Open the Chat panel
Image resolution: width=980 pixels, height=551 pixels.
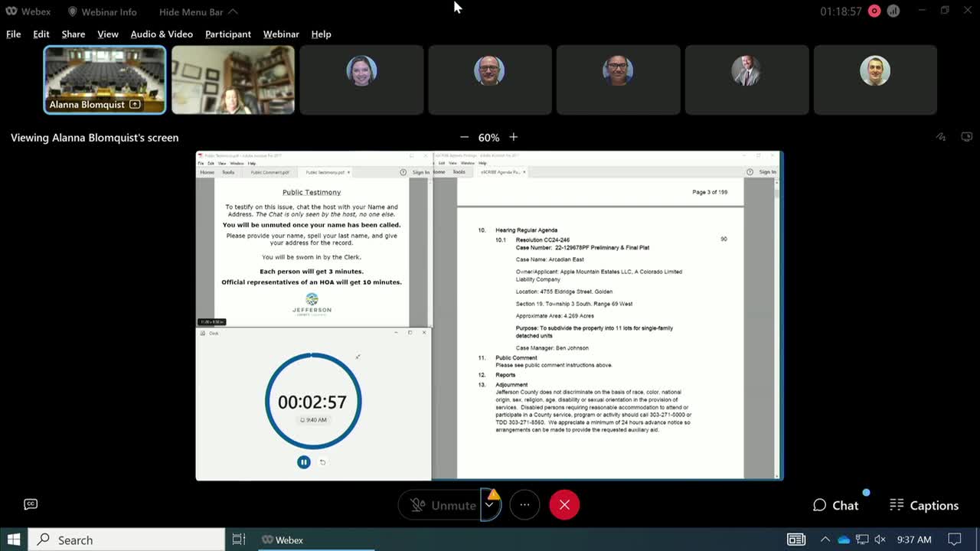(x=835, y=505)
